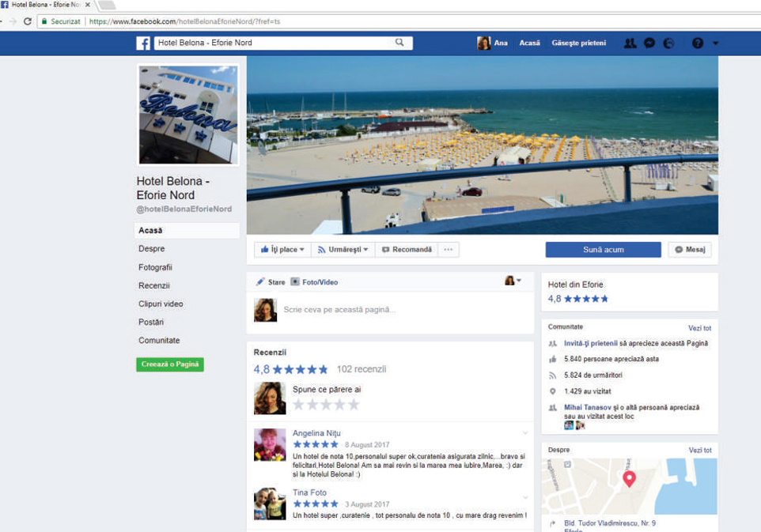761x532 pixels.
Task: Toggle the Îți place like button
Action: 282,250
